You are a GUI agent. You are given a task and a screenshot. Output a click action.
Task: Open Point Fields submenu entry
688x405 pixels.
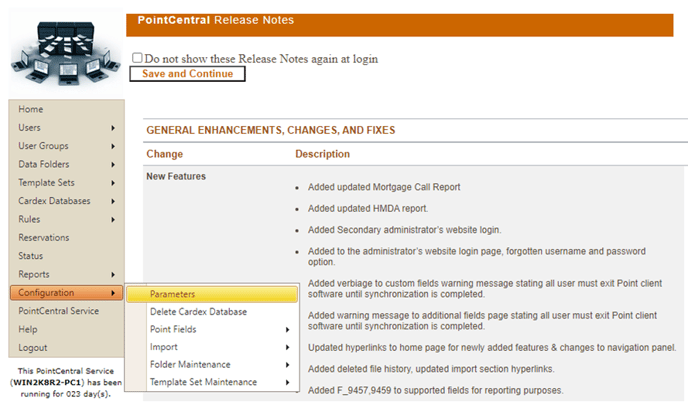pyautogui.click(x=173, y=329)
